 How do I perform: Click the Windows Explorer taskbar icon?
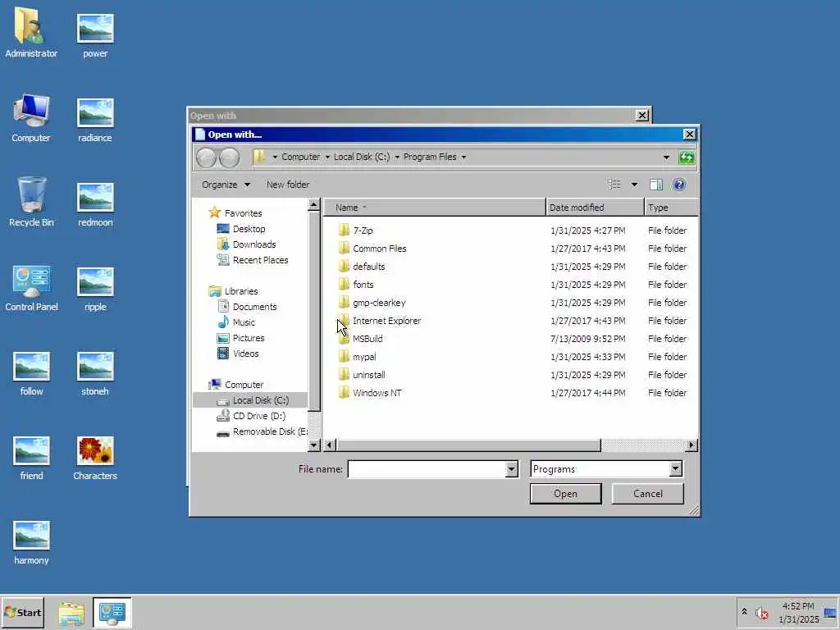[x=71, y=613]
